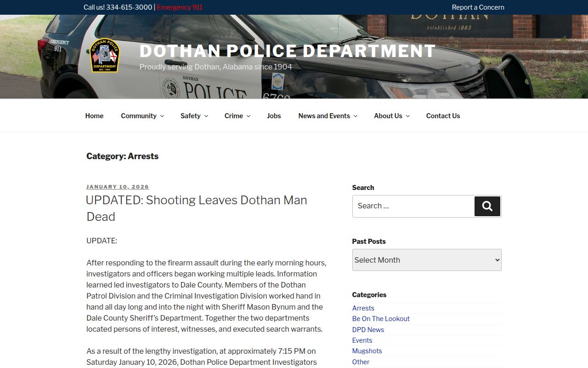
Task: Open the Mugshots category link
Action: [x=367, y=351]
